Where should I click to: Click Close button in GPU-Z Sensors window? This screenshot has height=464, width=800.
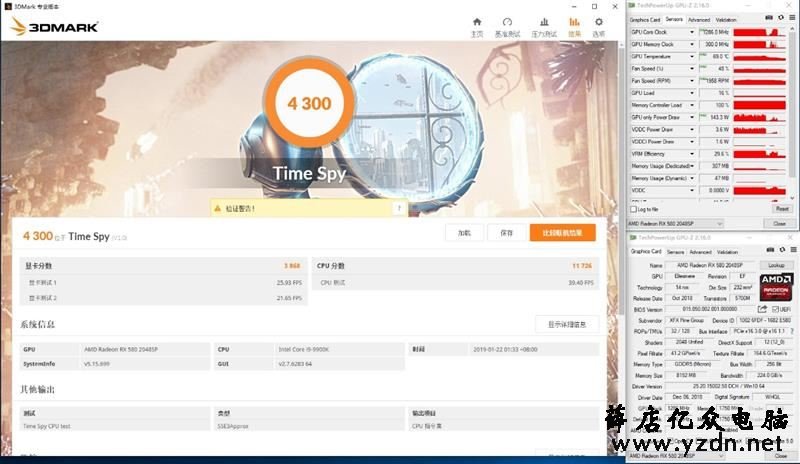(779, 224)
